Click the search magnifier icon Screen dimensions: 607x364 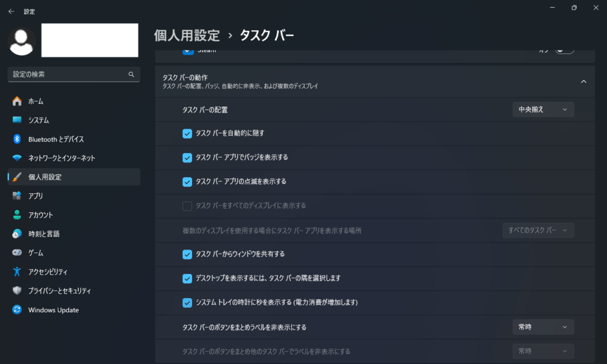tap(131, 74)
